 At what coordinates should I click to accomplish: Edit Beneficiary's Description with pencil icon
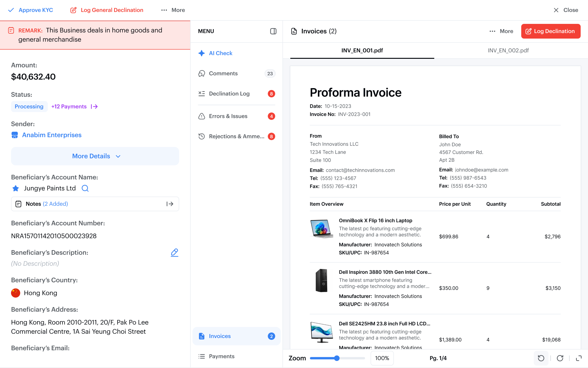tap(175, 253)
